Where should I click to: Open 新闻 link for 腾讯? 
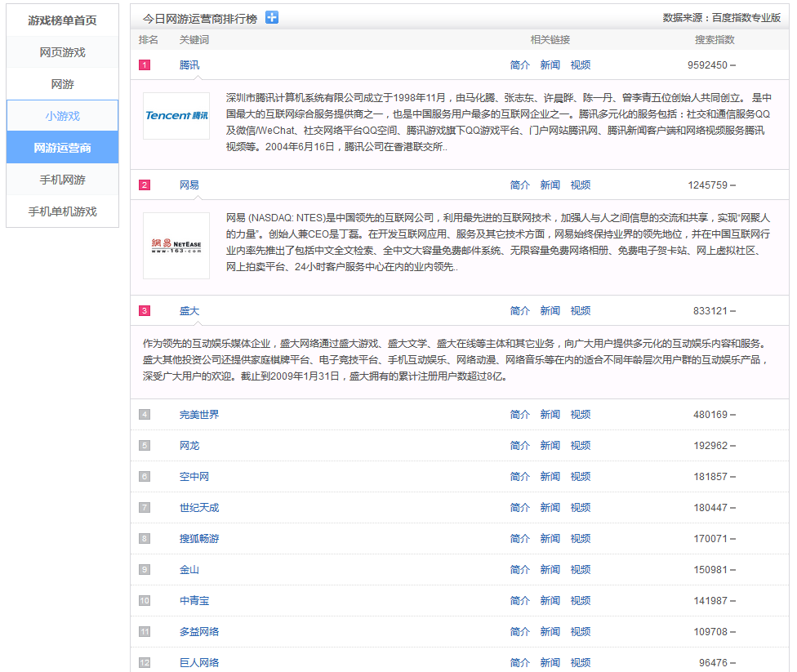pyautogui.click(x=550, y=65)
